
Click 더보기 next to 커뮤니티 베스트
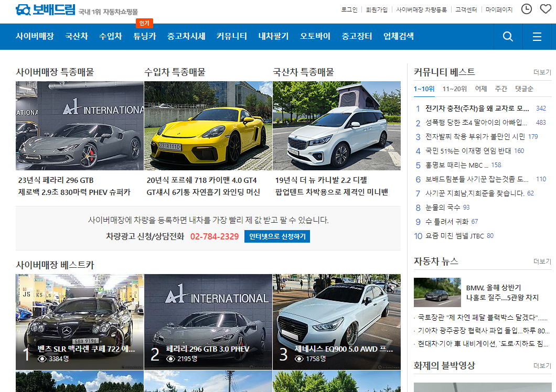click(542, 72)
